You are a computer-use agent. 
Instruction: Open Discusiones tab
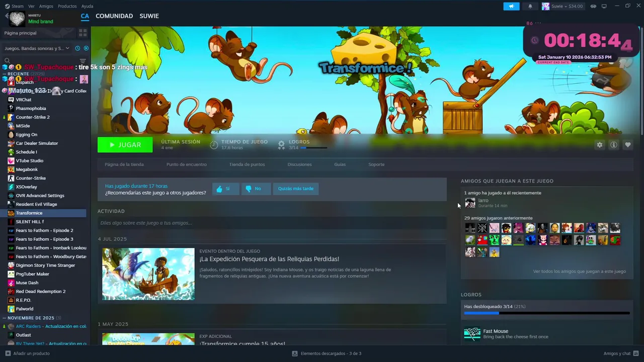[x=300, y=164]
